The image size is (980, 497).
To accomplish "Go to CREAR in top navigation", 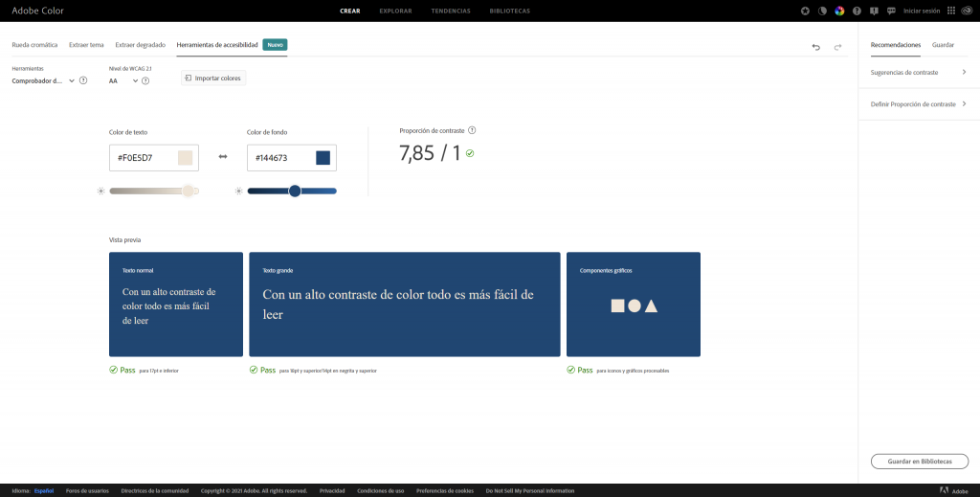I will click(x=350, y=11).
